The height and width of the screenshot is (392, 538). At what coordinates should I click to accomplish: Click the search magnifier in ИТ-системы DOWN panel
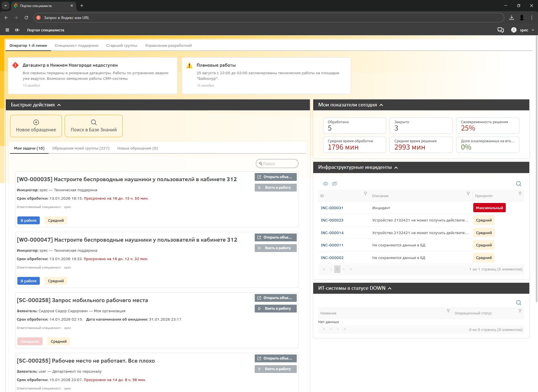(x=518, y=303)
